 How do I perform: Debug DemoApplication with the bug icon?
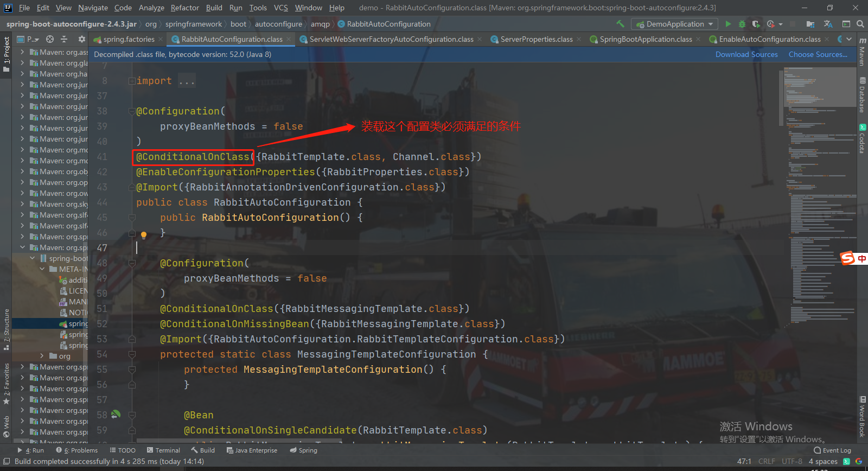[742, 24]
